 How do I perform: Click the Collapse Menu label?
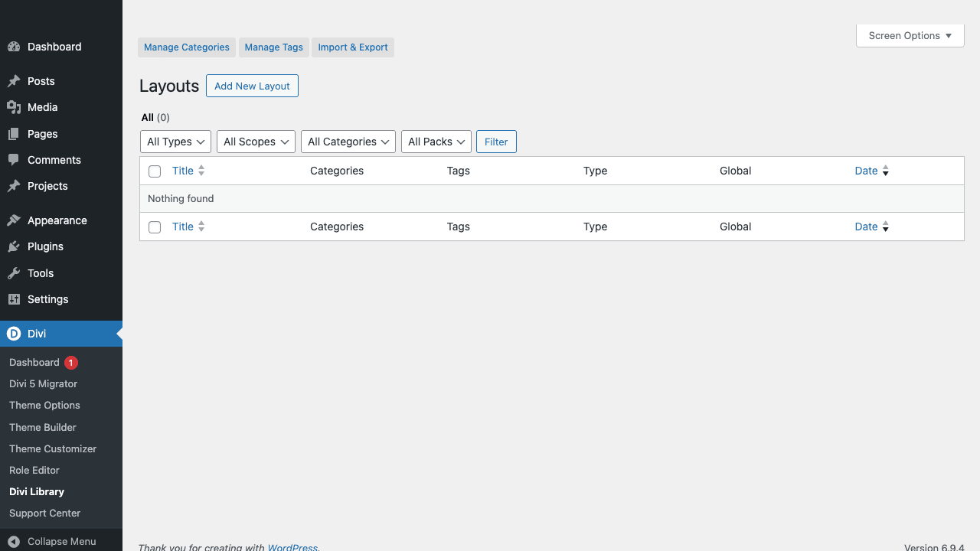click(x=62, y=541)
